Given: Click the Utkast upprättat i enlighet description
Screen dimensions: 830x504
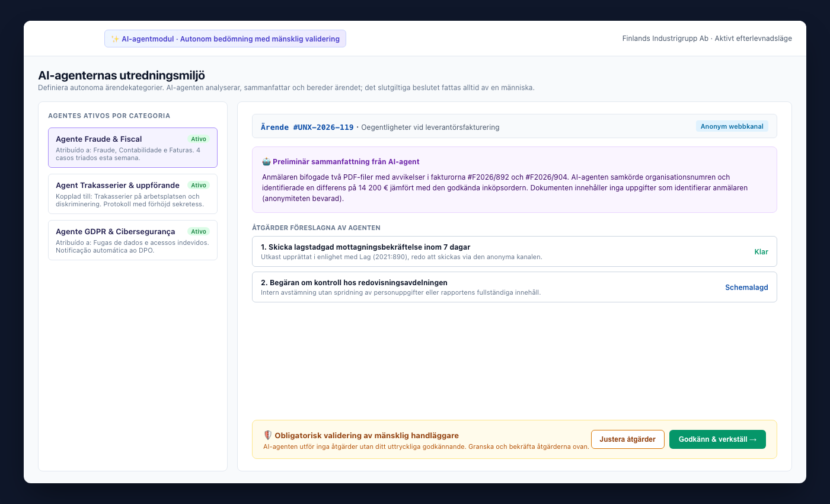Looking at the screenshot, I should [x=401, y=257].
